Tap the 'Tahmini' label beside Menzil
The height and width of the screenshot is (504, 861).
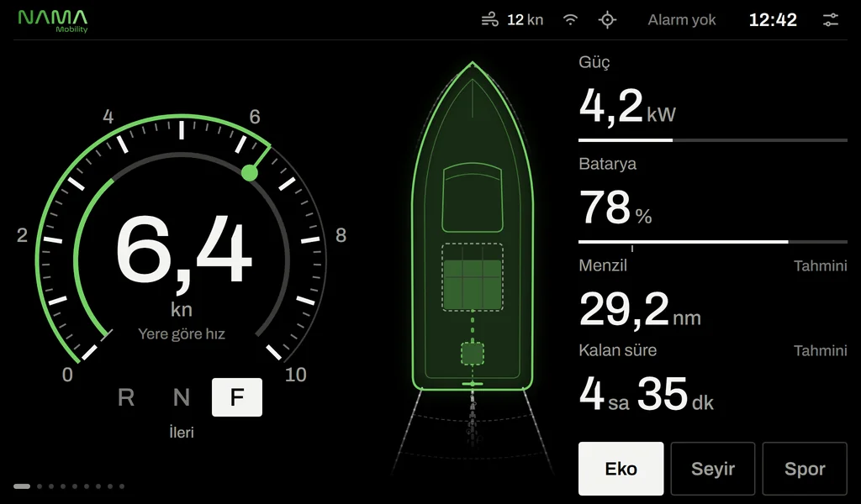[x=821, y=266]
